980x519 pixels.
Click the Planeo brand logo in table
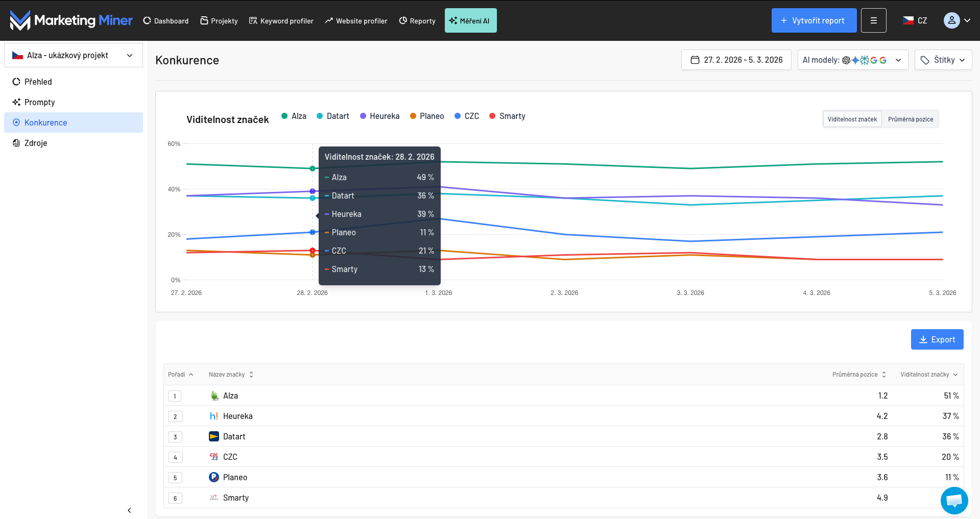click(214, 477)
